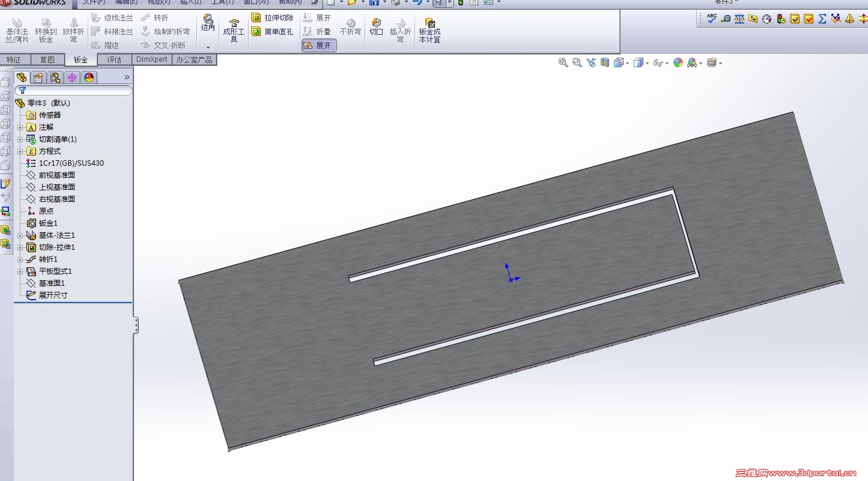Screen dimensions: 868x481
Task: Click the Previous View icon
Action: 591,62
